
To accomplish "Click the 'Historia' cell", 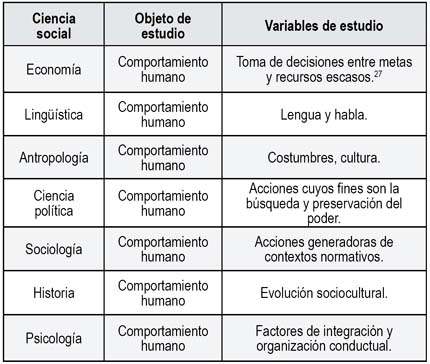I will click(x=54, y=293).
